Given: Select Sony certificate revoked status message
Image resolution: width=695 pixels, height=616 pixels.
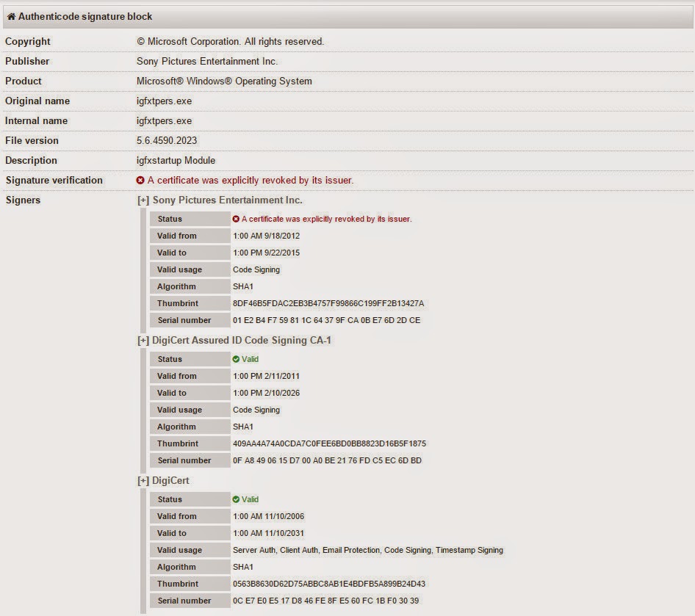Looking at the screenshot, I should coord(327,219).
